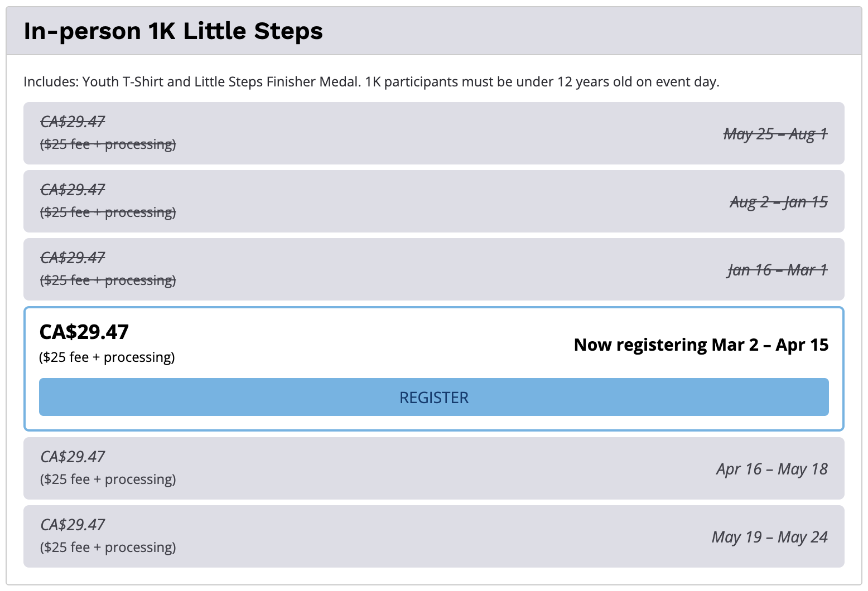Click the fee text in May 25 – Aug 1 row
The height and width of the screenshot is (591, 868).
(108, 144)
